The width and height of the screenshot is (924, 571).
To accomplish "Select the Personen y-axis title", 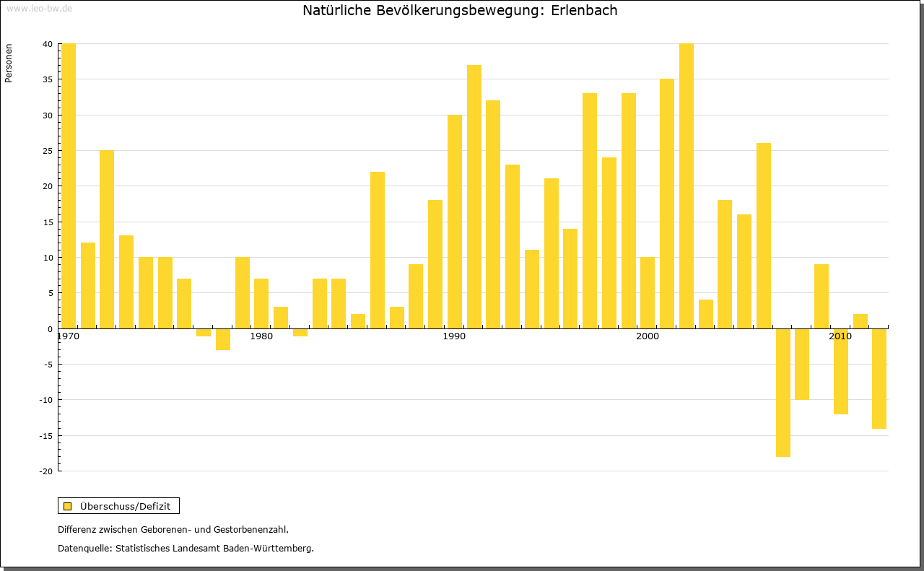I will pyautogui.click(x=9, y=64).
